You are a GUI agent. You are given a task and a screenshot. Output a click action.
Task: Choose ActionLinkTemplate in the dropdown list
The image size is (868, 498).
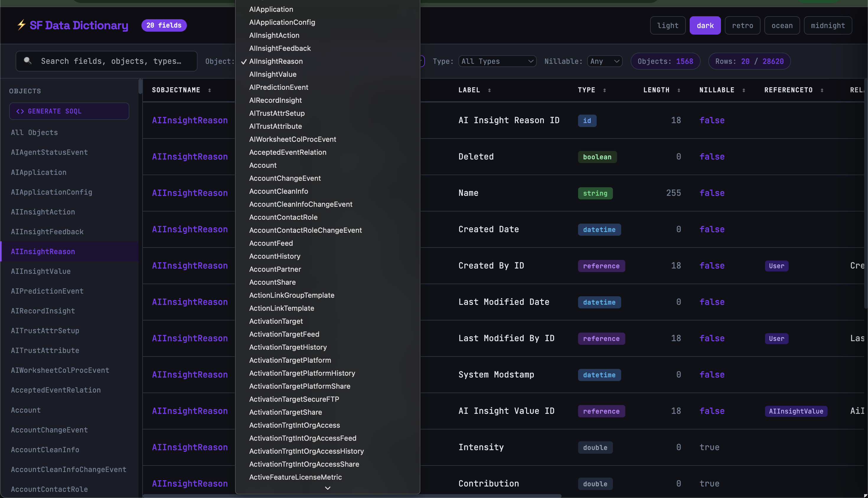(327, 308)
